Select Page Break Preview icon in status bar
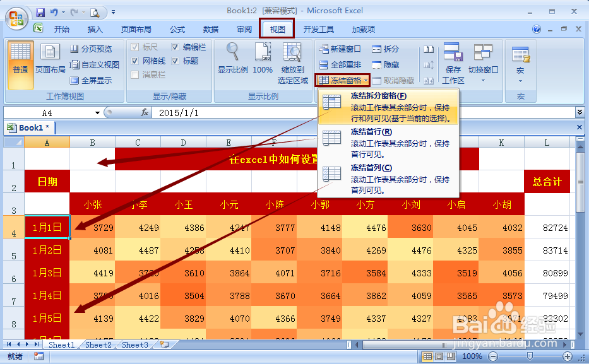Viewport: 589px width, 364px height. (451, 356)
